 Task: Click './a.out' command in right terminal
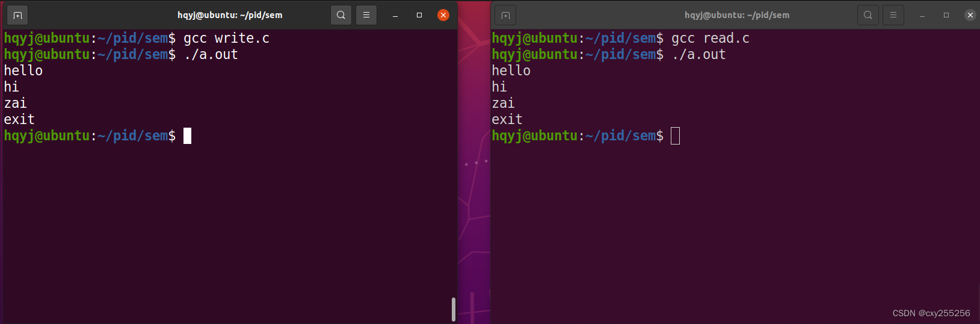[698, 55]
